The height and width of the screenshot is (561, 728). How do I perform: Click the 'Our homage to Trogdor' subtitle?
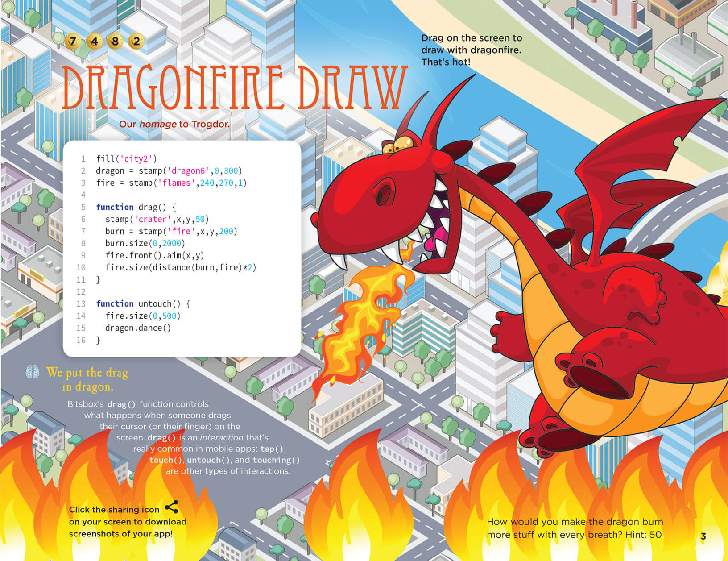pos(174,124)
